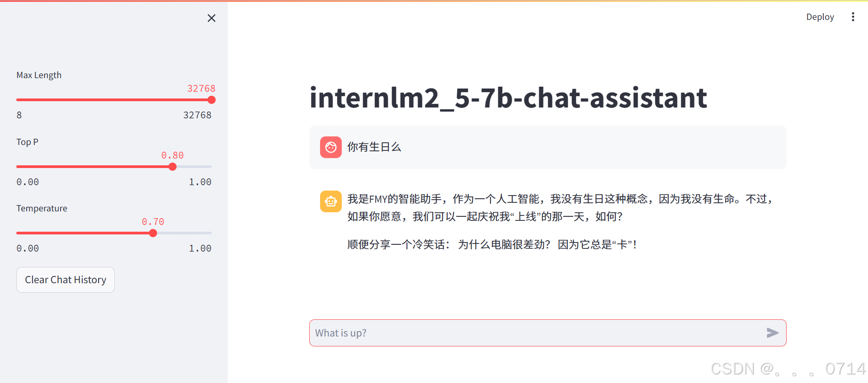This screenshot has width=868, height=383.
Task: Open the three-dot overflow menu
Action: pos(853,17)
